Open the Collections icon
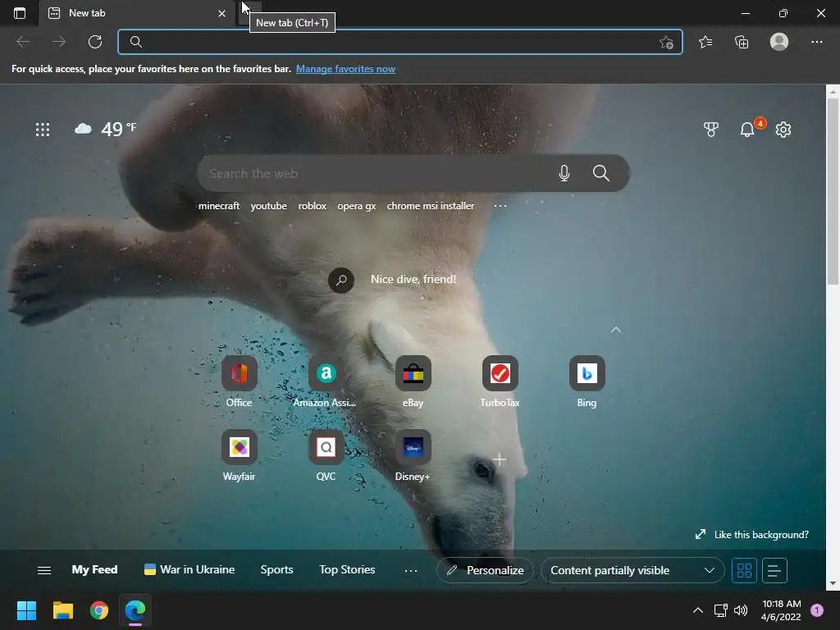This screenshot has width=840, height=630. pos(742,42)
